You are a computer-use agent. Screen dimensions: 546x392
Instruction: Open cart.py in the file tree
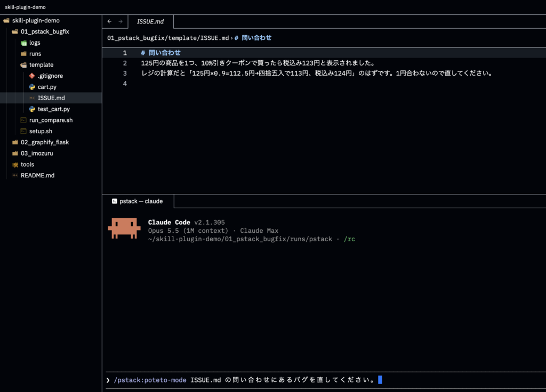47,87
